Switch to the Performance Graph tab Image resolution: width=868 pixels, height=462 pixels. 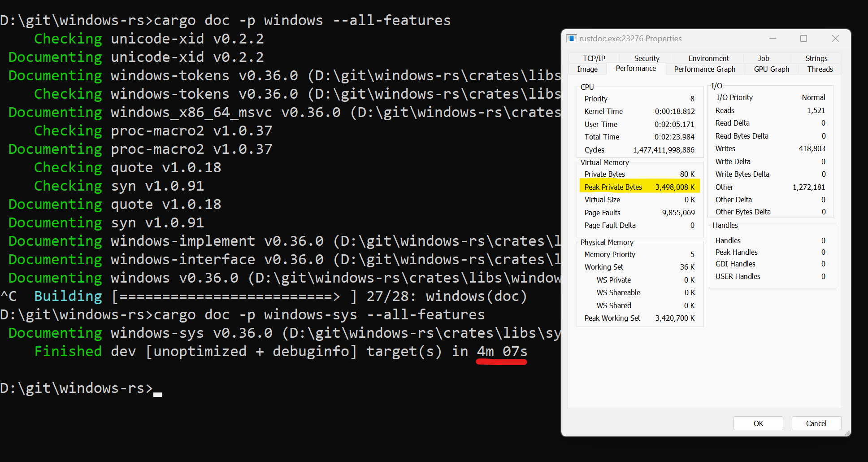704,69
